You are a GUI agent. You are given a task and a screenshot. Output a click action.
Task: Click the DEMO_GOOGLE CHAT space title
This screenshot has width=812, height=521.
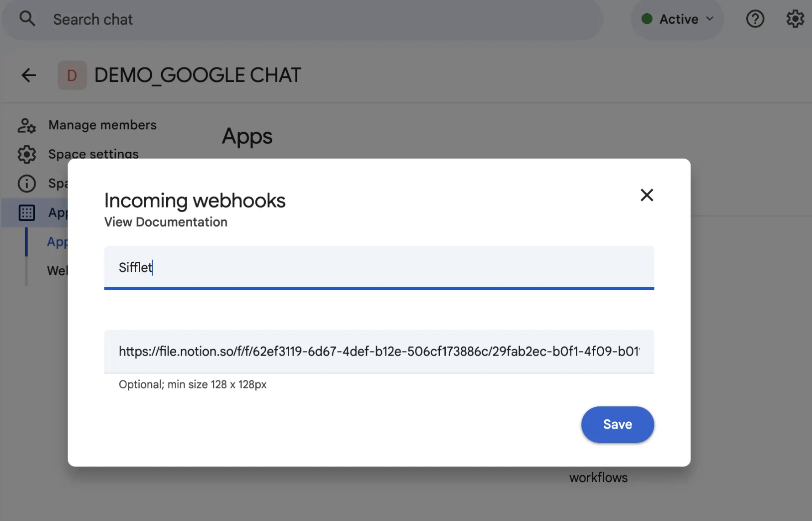pos(198,75)
